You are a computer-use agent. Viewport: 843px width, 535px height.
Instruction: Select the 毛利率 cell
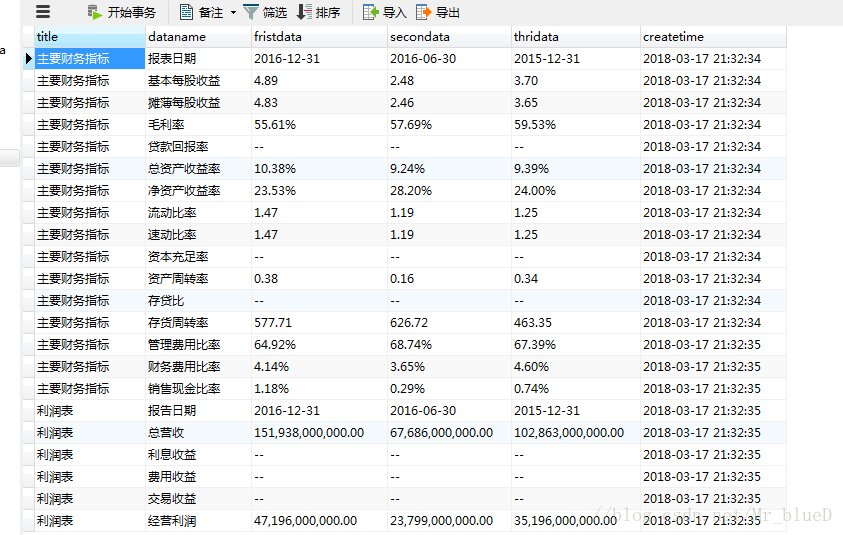[x=198, y=125]
